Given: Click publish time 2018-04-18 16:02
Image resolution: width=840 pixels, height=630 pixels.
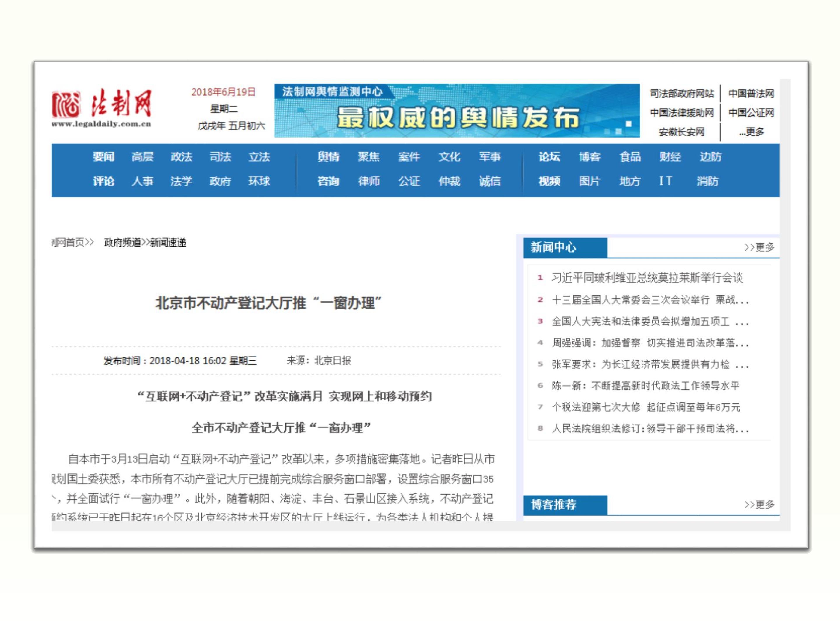Looking at the screenshot, I should tap(188, 360).
